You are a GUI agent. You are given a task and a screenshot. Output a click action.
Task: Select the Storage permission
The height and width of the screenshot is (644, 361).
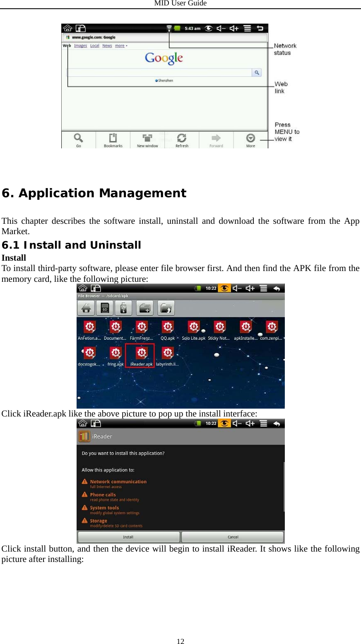tap(112, 523)
